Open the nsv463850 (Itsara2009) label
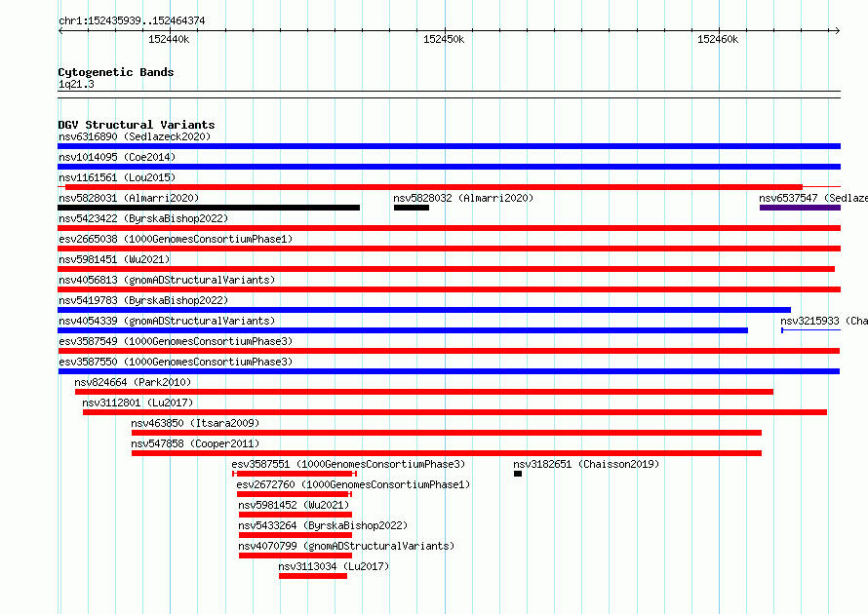The width and height of the screenshot is (868, 614). pyautogui.click(x=195, y=423)
